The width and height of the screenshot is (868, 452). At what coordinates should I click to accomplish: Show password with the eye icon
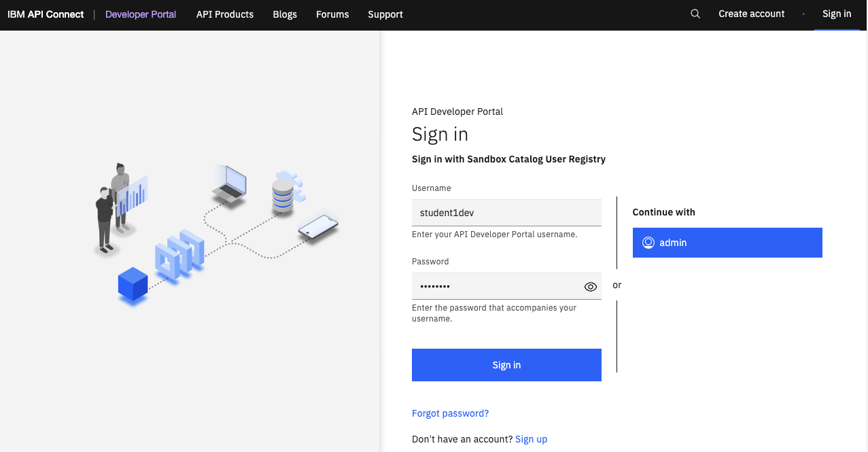(x=590, y=287)
